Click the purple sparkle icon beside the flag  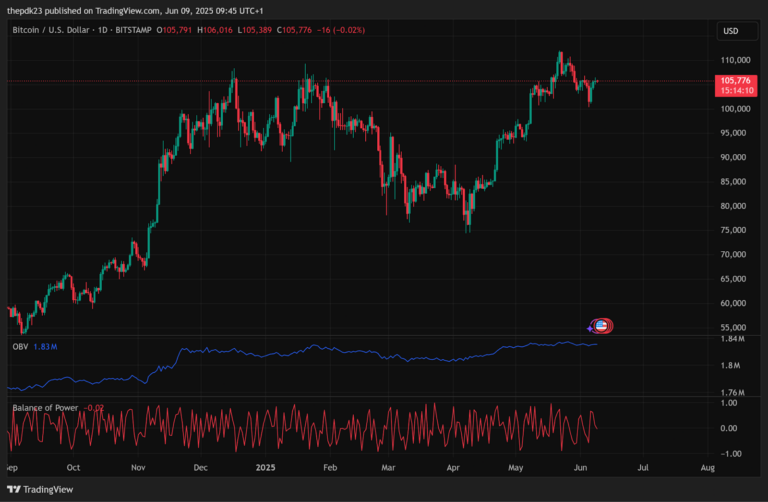point(590,326)
